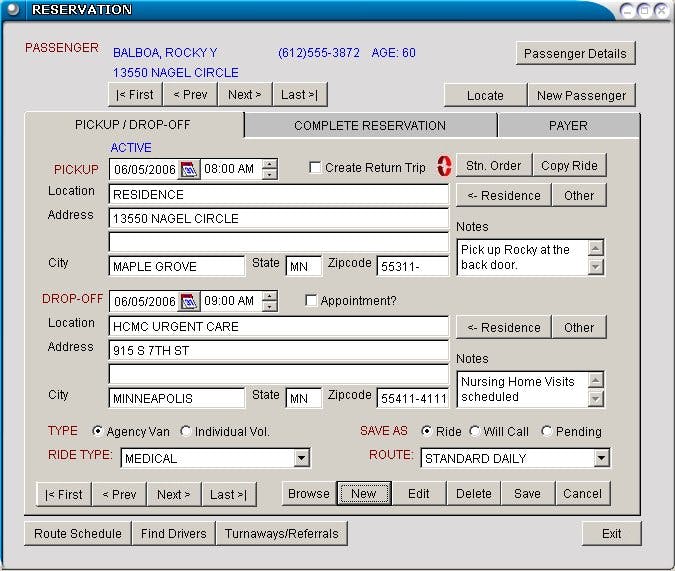Expand the Ride Type dropdown
This screenshot has height=571, width=675.
301,458
